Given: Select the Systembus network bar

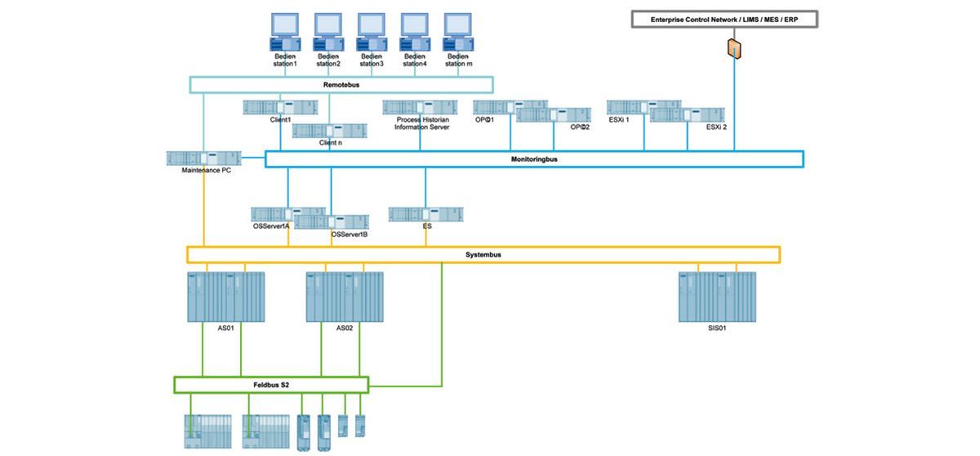Looking at the screenshot, I should (x=483, y=255).
